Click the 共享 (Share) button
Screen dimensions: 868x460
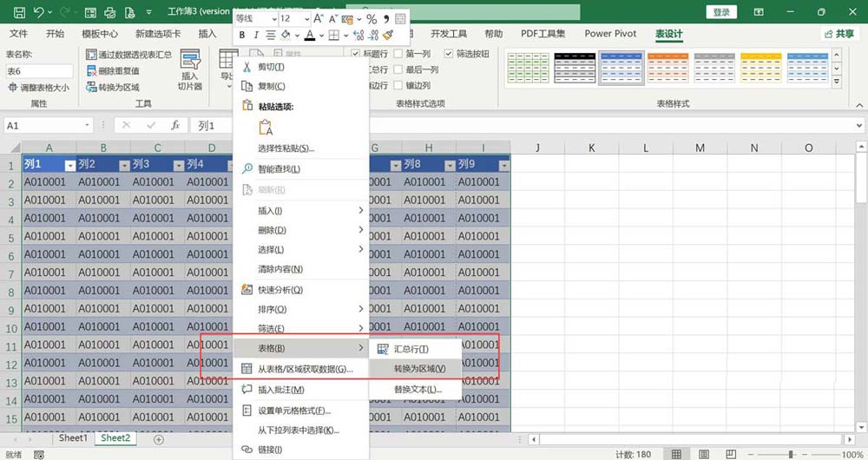pyautogui.click(x=837, y=34)
